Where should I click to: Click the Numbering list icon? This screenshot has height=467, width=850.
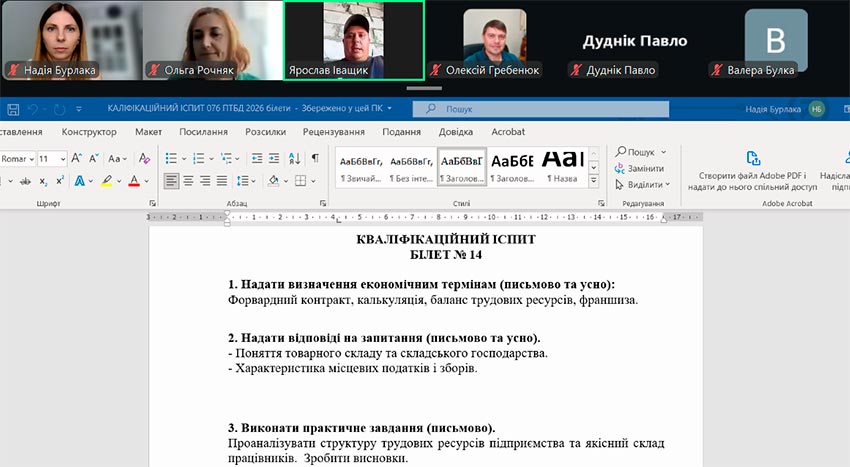(x=199, y=158)
